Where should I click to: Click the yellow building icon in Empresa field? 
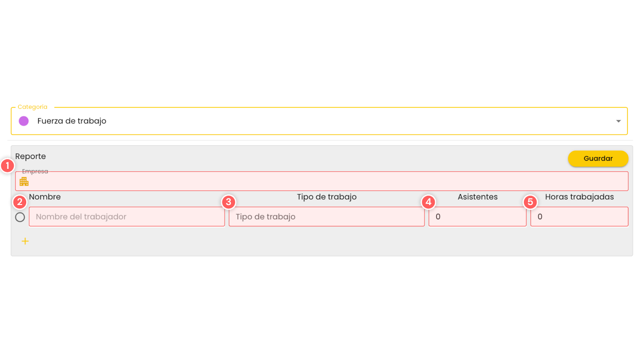[24, 181]
